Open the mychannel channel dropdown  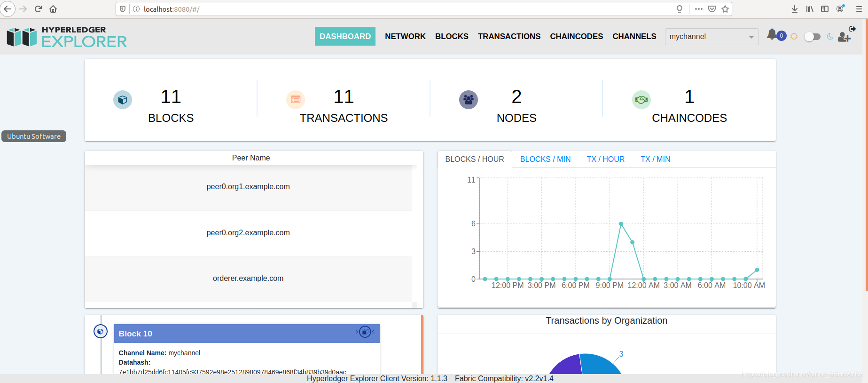[x=712, y=37]
